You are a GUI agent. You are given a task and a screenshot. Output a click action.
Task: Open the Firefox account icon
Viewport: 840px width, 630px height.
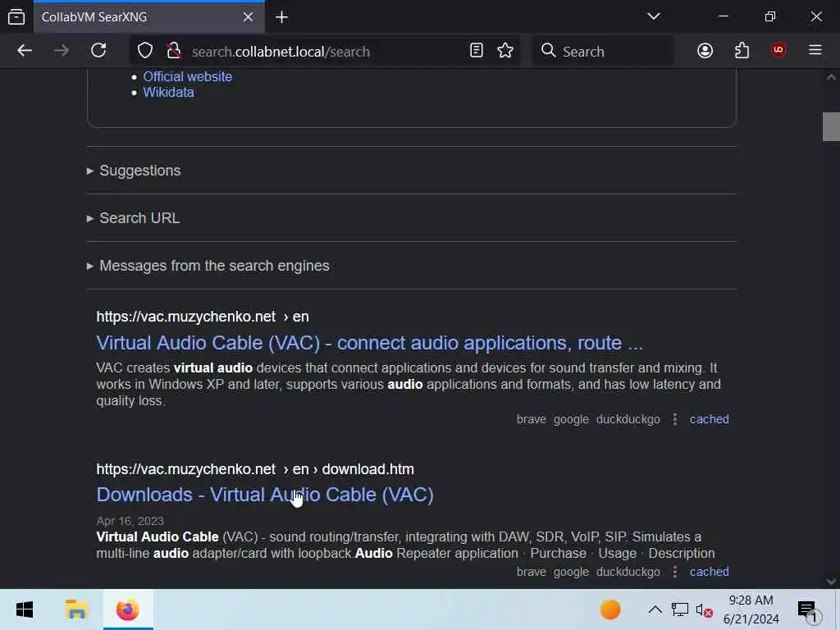click(x=705, y=51)
